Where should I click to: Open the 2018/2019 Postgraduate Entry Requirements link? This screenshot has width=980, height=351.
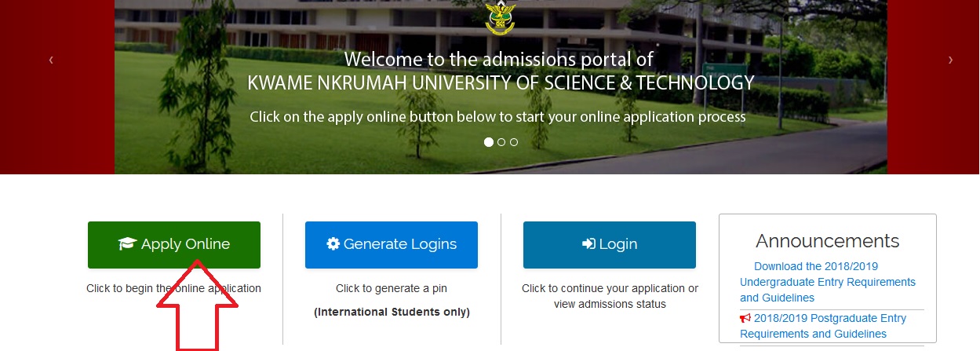pyautogui.click(x=829, y=326)
